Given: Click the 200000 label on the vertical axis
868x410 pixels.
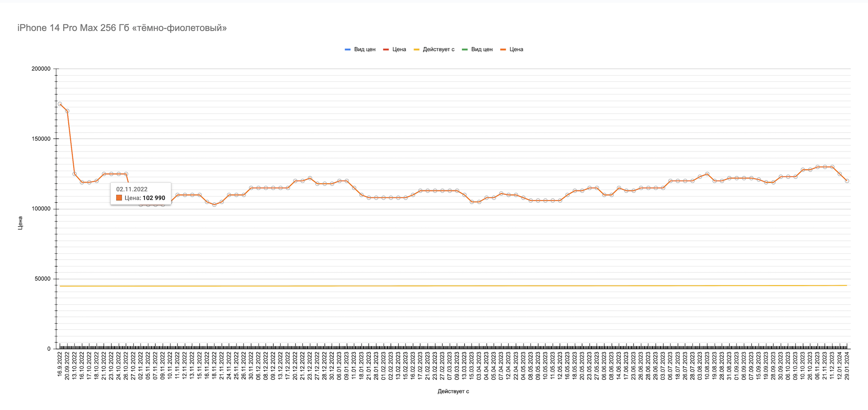Looking at the screenshot, I should pos(41,69).
